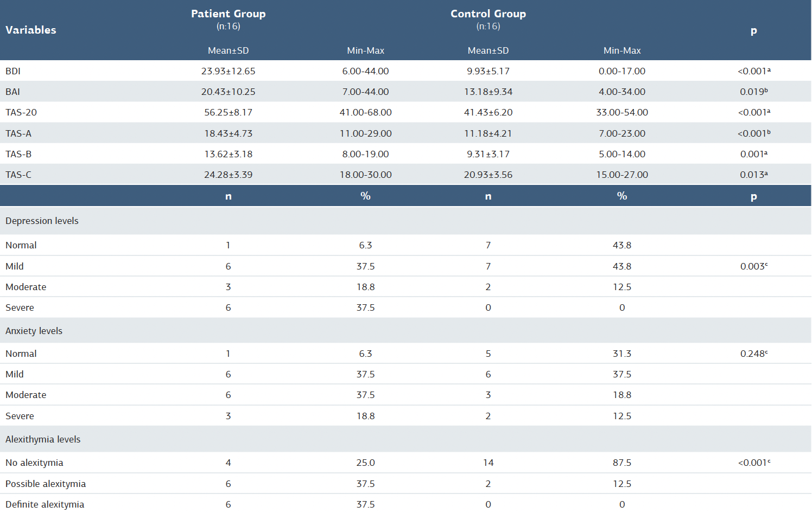This screenshot has width=812, height=513.
Task: Click the No alexitymia row label
Action: tap(34, 463)
